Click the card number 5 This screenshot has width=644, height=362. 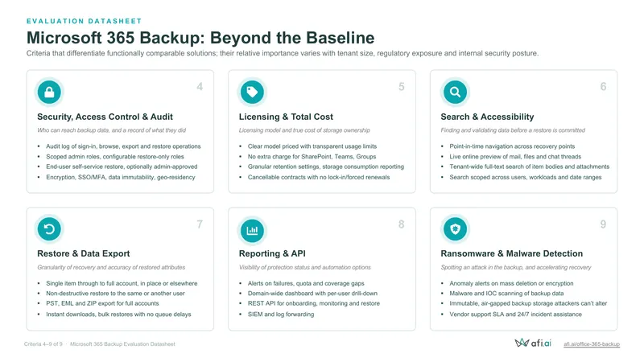click(x=401, y=87)
